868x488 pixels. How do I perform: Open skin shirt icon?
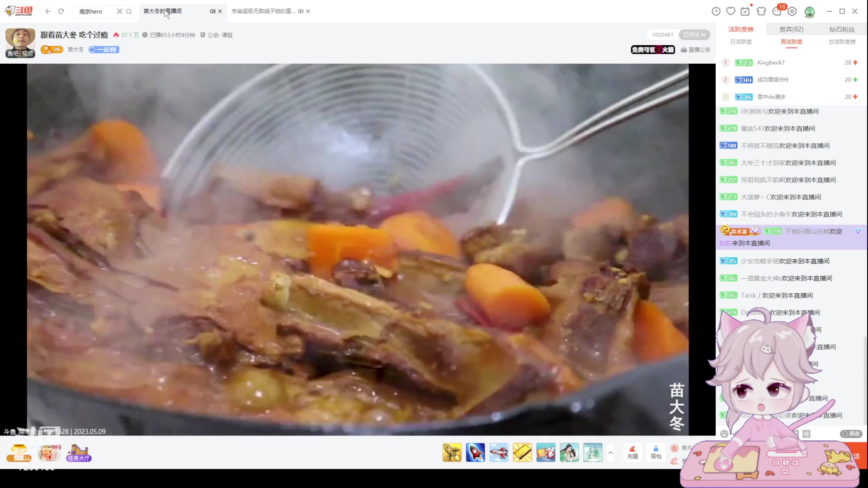[761, 11]
